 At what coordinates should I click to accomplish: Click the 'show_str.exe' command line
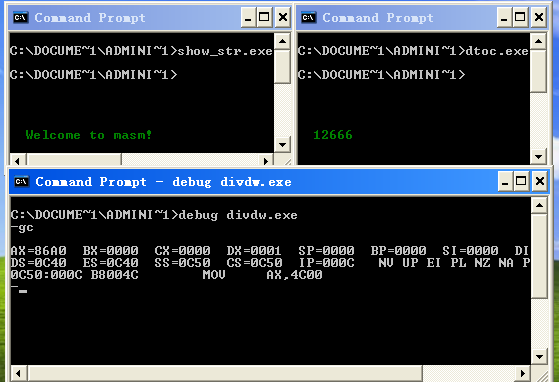(225, 51)
